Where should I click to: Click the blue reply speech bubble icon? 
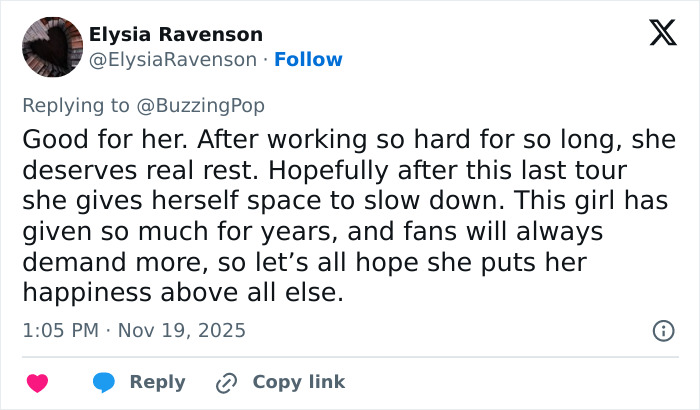[x=106, y=382]
